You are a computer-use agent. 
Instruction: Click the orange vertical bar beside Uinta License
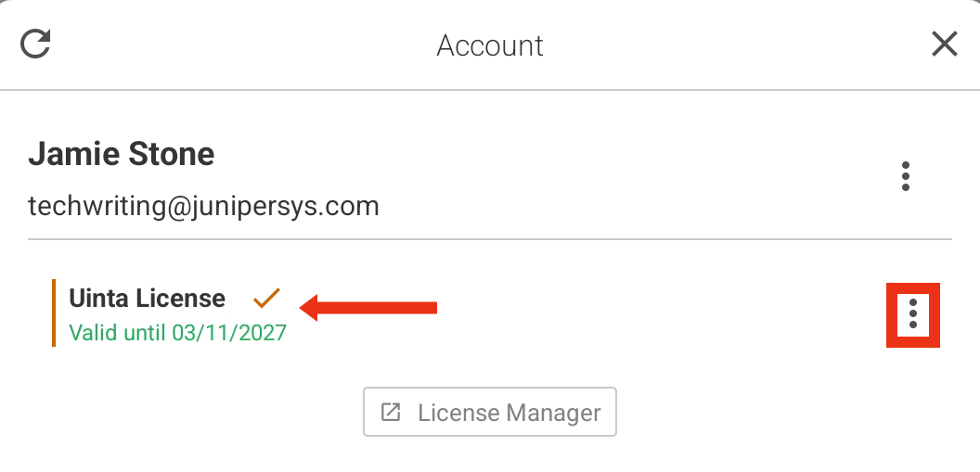pyautogui.click(x=54, y=313)
